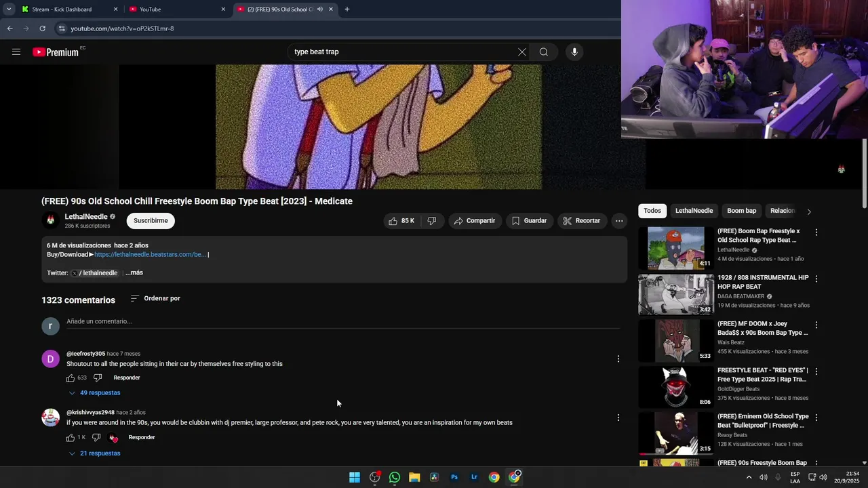Clear the search box with the X

pyautogui.click(x=522, y=52)
